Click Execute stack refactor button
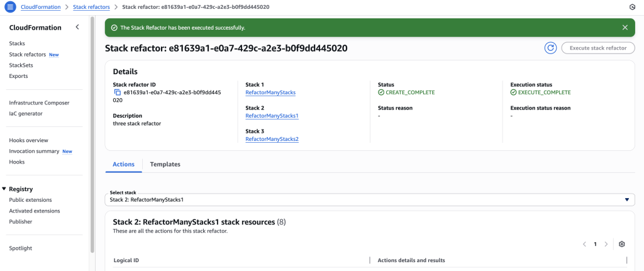Image resolution: width=644 pixels, height=271 pixels. (x=598, y=48)
